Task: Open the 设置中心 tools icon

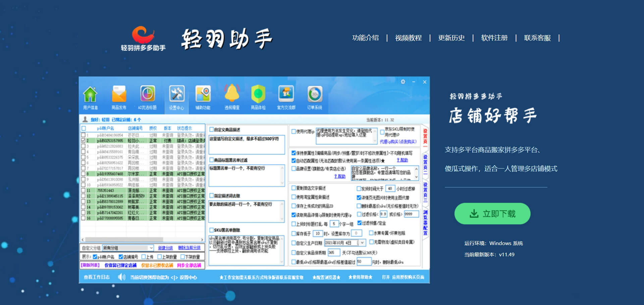Action: pyautogui.click(x=177, y=94)
